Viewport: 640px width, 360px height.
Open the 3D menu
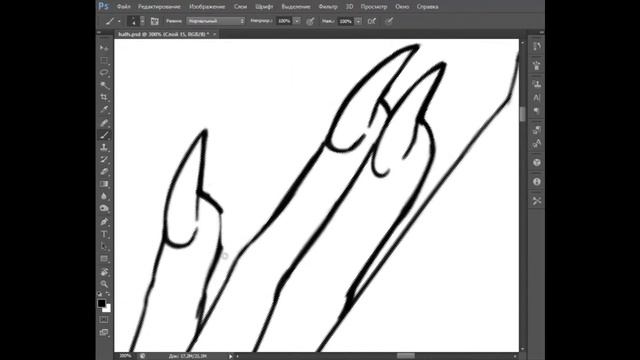[x=349, y=7]
